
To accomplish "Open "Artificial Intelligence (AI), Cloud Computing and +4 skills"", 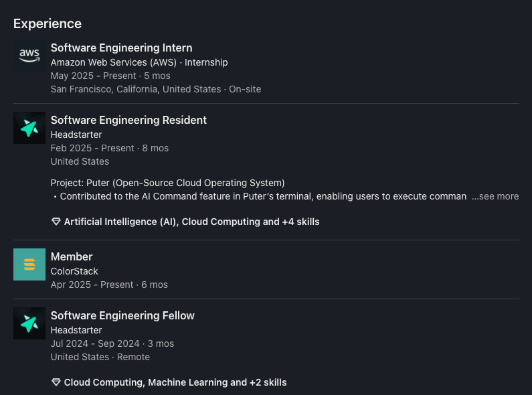I will [191, 222].
